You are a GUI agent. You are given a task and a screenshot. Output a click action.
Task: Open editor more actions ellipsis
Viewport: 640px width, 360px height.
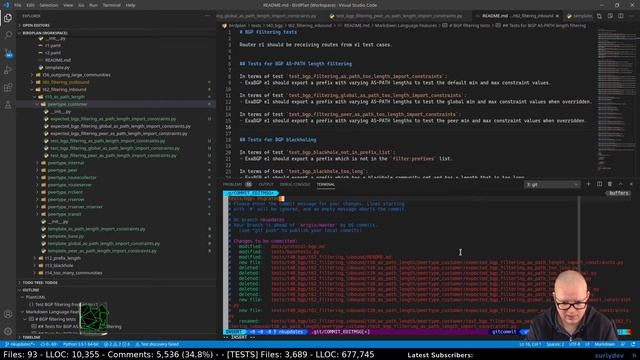pyautogui.click(x=632, y=16)
